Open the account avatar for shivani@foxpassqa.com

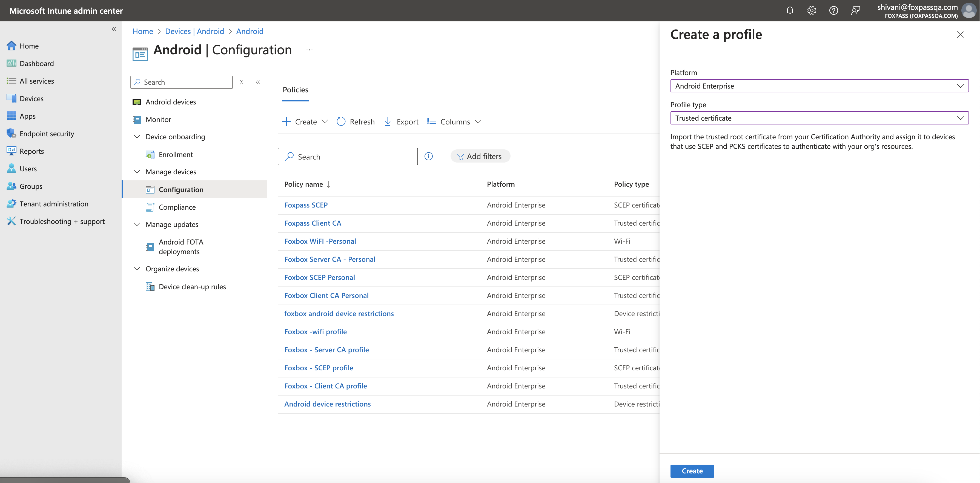(968, 11)
